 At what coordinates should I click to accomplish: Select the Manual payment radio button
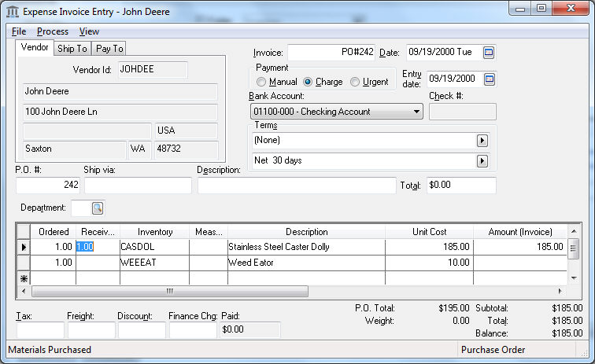click(261, 82)
